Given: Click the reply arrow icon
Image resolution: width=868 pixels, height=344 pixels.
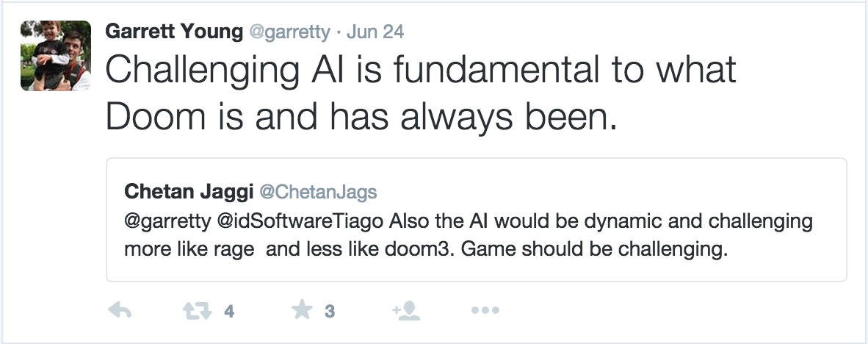Looking at the screenshot, I should 120,311.
